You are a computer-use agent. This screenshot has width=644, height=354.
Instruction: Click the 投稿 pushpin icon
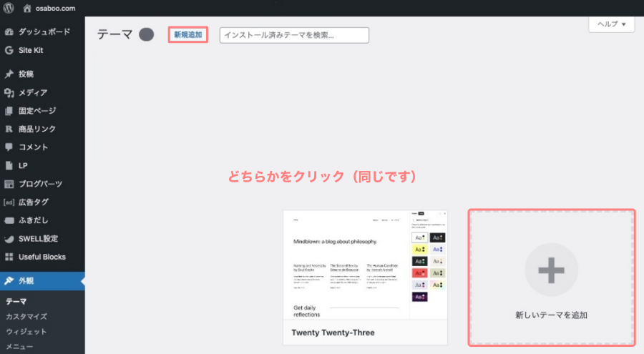[x=9, y=74]
